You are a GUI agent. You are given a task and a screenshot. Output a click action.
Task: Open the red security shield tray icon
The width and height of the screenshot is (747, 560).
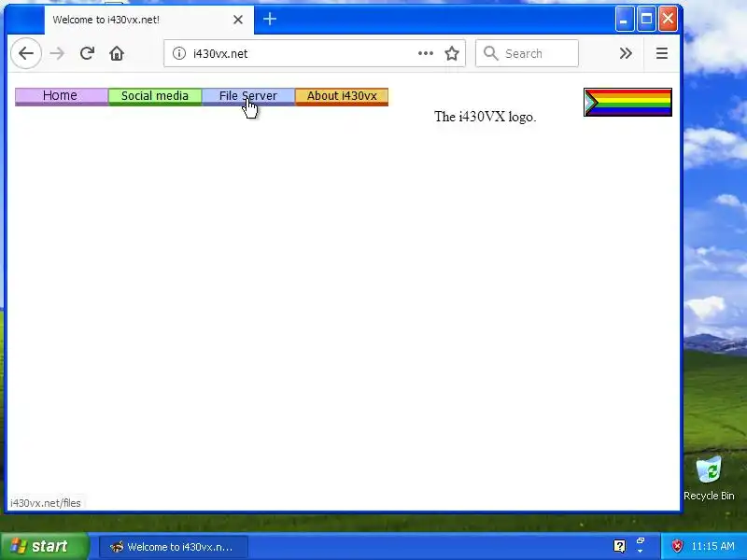pos(677,546)
